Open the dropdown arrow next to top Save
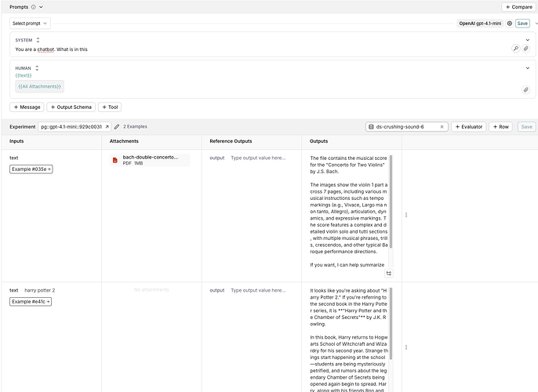This screenshot has width=538, height=392. 535,24
